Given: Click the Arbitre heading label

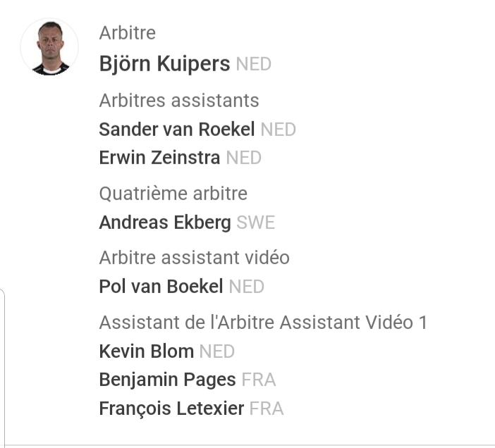Looking at the screenshot, I should point(128,33).
